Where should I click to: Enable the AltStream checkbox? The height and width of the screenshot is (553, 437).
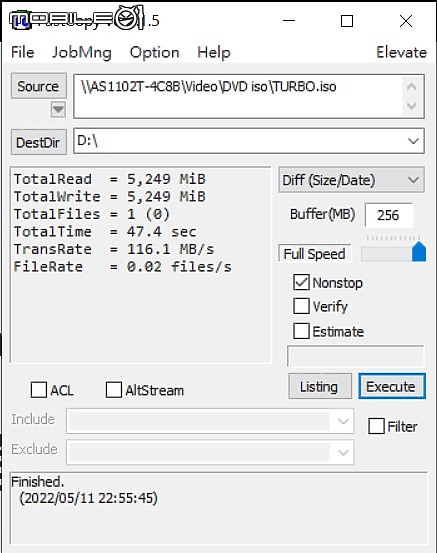(114, 390)
